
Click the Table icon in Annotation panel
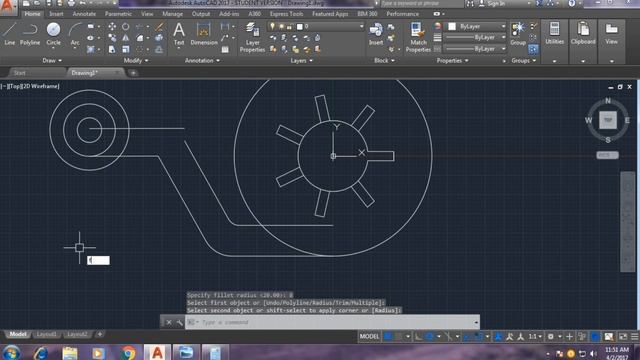225,49
